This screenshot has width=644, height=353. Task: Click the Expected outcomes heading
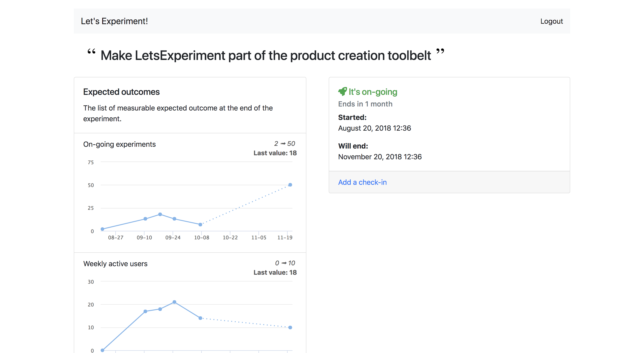point(121,92)
